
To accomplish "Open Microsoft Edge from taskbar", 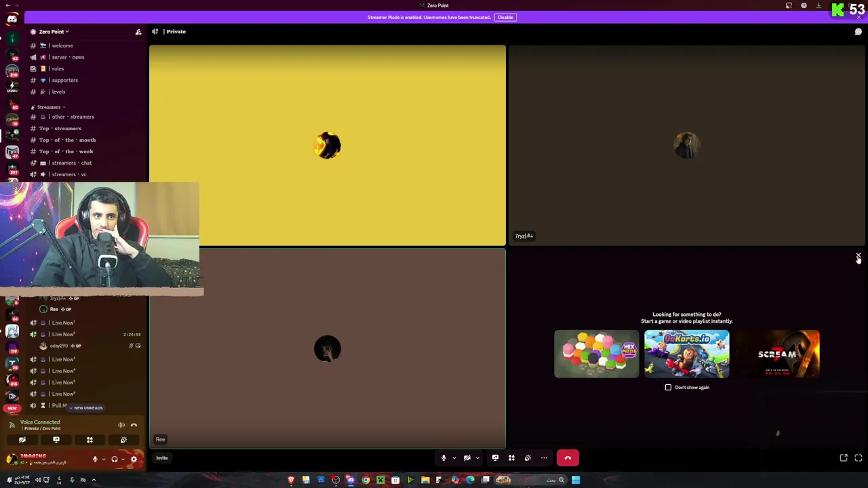I will click(470, 480).
